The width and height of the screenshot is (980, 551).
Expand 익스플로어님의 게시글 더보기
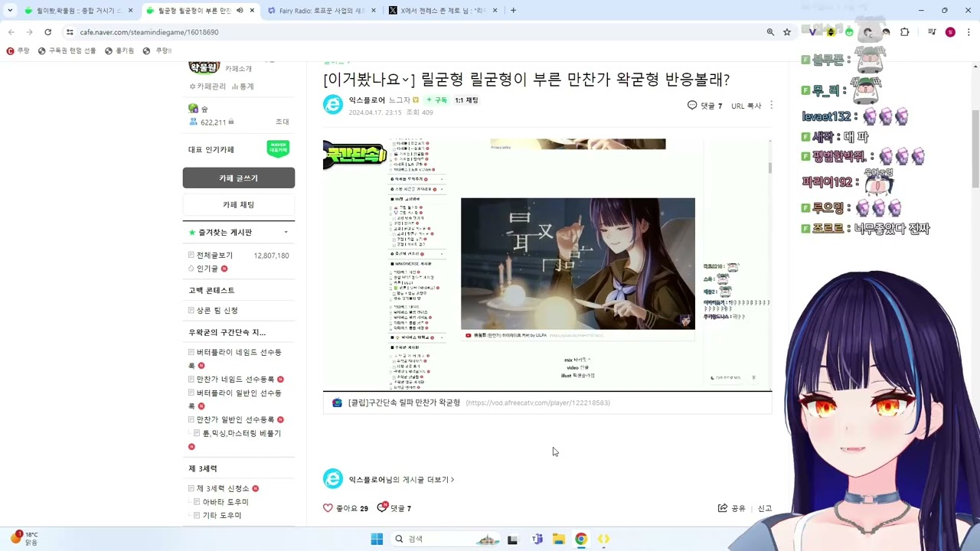click(x=401, y=480)
